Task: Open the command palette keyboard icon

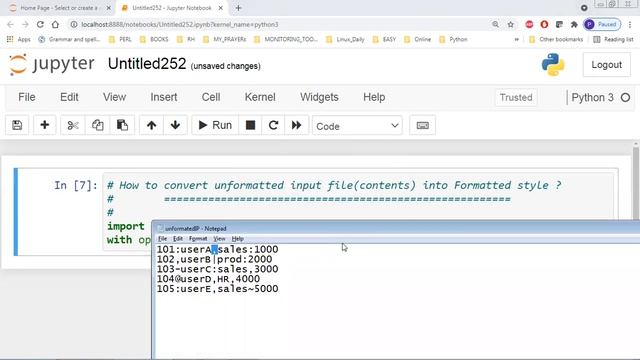Action: click(422, 125)
